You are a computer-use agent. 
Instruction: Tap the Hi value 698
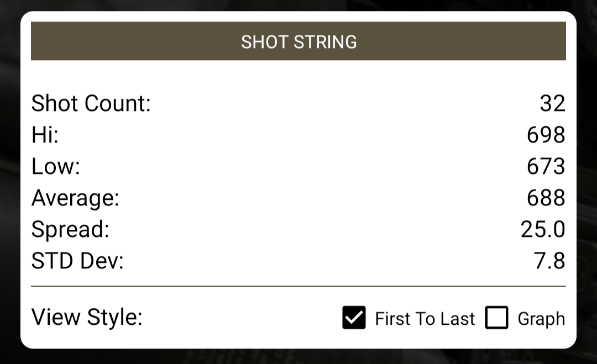pos(546,135)
